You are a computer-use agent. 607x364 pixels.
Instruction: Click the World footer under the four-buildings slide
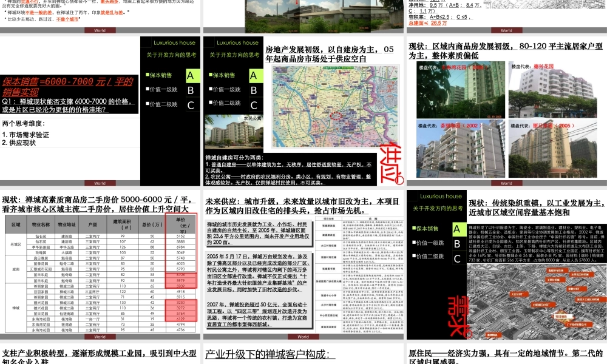pos(506,183)
